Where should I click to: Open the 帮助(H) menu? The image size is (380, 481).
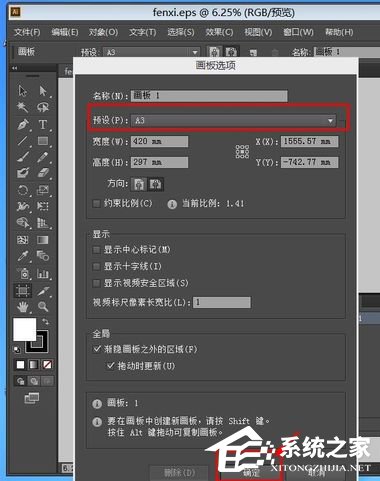339,32
